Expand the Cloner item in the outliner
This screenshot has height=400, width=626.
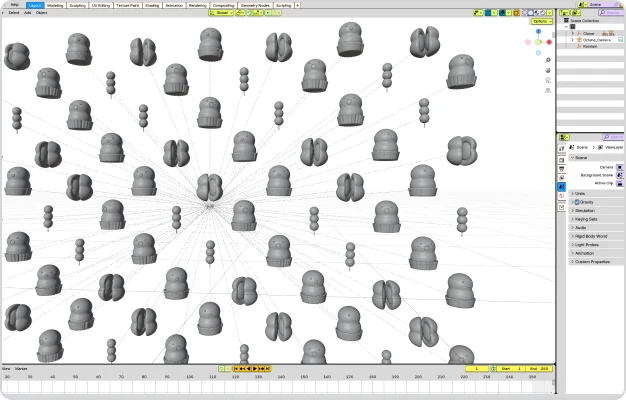click(x=573, y=34)
